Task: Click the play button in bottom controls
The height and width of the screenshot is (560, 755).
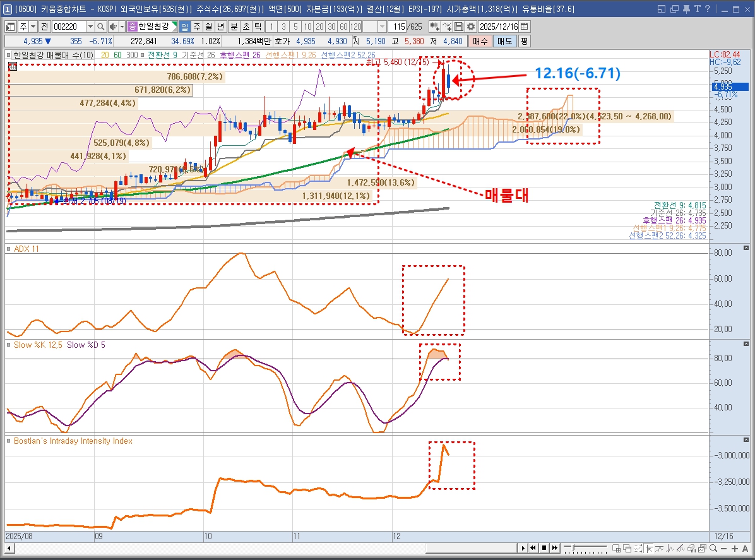Action: point(523,548)
